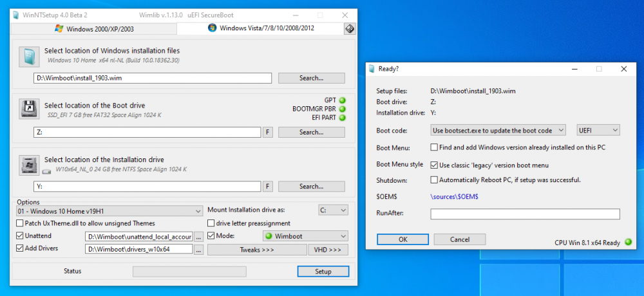Click the WinNTSetup title bar icon

pos(15,15)
